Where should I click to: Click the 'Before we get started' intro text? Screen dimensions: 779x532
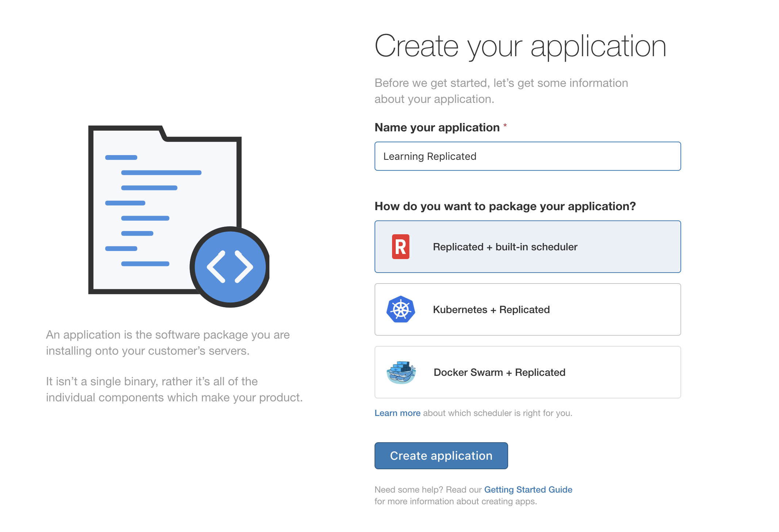[x=501, y=91]
